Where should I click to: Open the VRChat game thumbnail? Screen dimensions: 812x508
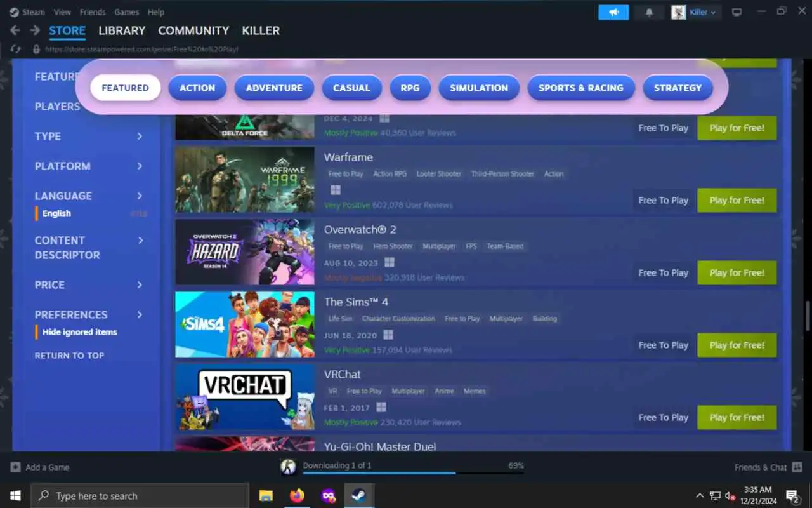point(245,397)
